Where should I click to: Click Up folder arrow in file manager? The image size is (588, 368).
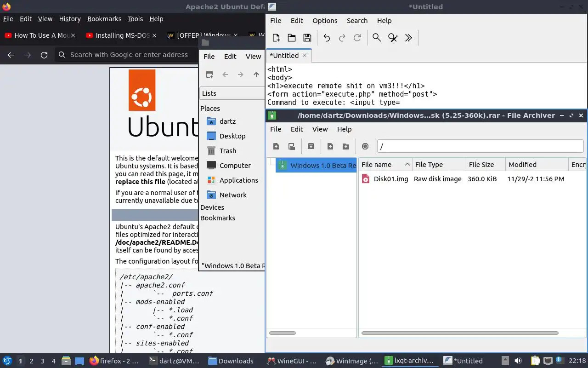256,75
